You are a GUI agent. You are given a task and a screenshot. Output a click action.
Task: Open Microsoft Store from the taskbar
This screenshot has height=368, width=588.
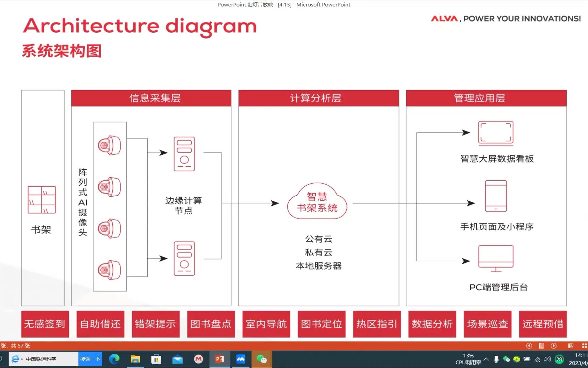point(156,359)
